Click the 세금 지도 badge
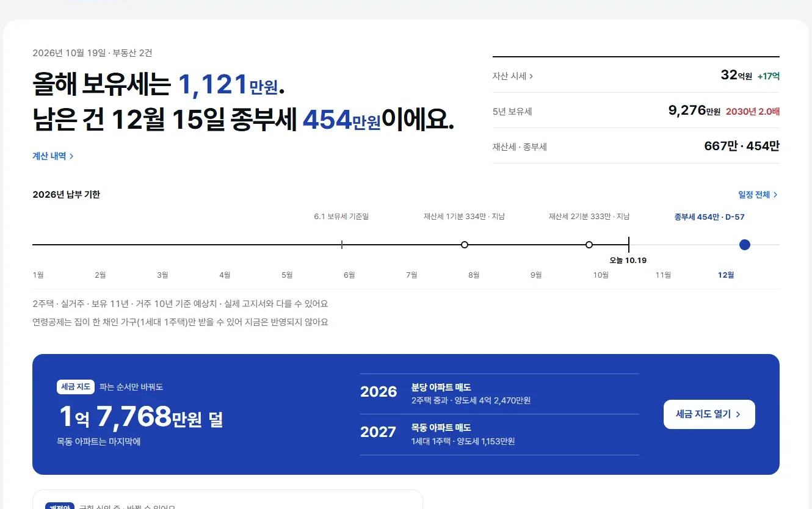The image size is (812, 509). pyautogui.click(x=76, y=387)
